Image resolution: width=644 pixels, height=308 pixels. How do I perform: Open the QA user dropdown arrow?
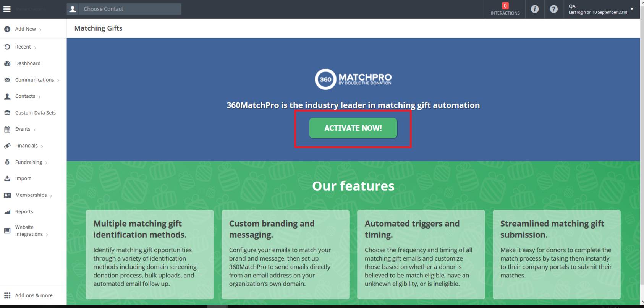pos(632,9)
